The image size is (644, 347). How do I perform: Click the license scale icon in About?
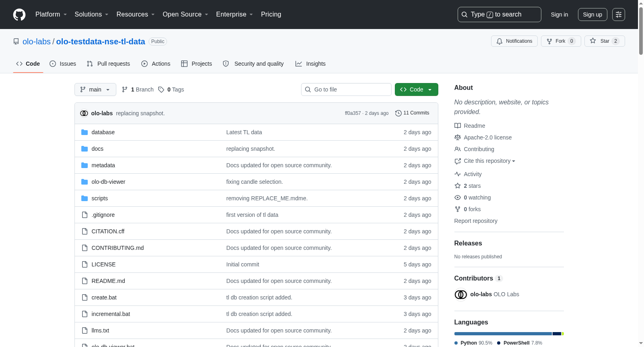(x=458, y=137)
